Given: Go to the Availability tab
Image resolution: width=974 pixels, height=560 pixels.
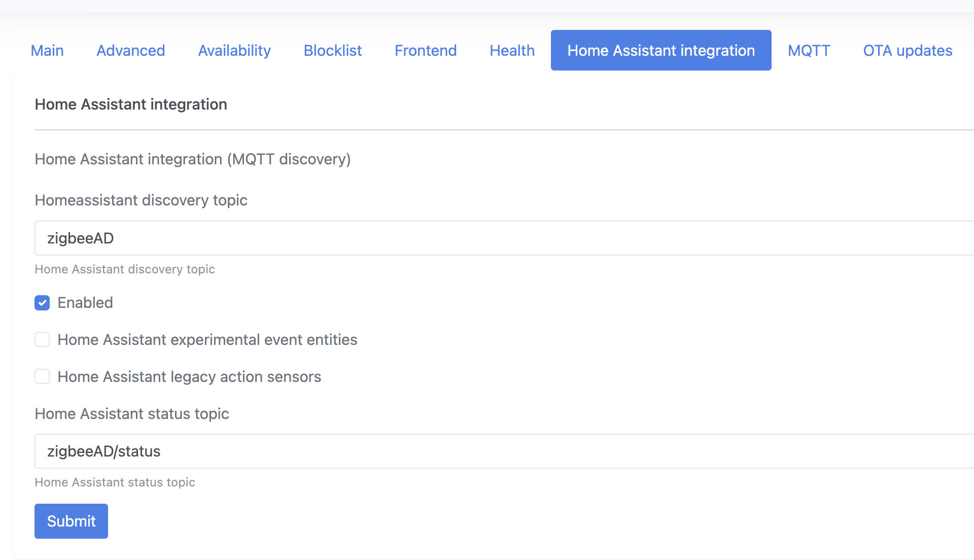Looking at the screenshot, I should [234, 51].
